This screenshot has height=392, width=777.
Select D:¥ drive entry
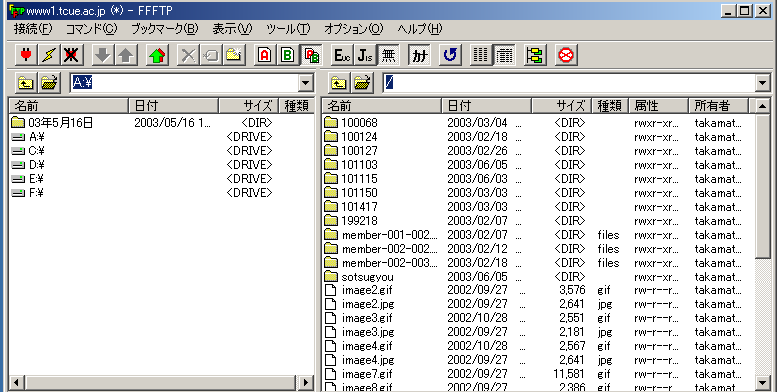(37, 165)
